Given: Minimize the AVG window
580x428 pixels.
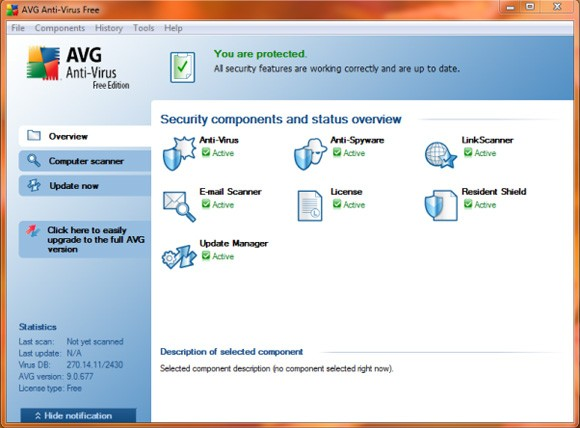Looking at the screenshot, I should tap(510, 7).
